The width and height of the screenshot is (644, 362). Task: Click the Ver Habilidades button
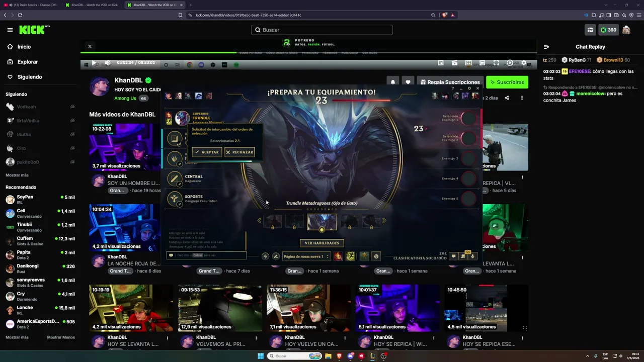(x=322, y=243)
